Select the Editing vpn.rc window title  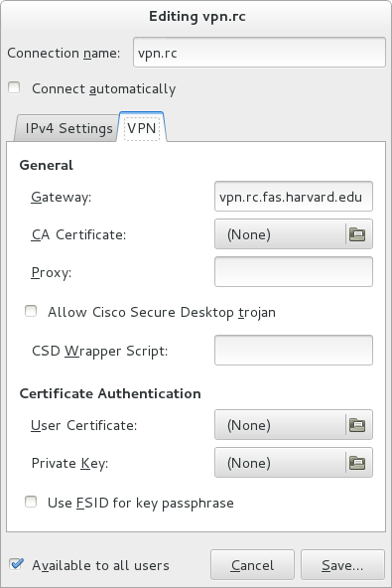(x=197, y=17)
